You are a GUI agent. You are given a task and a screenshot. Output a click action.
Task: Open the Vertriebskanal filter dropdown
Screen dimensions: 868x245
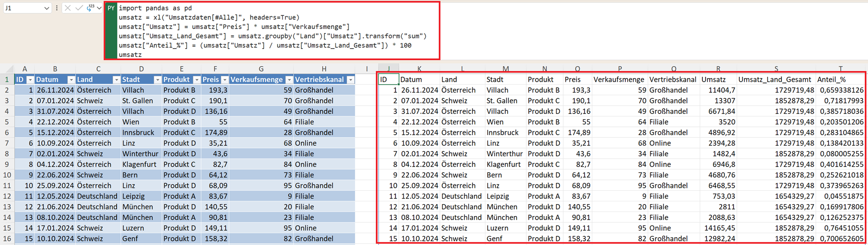351,80
